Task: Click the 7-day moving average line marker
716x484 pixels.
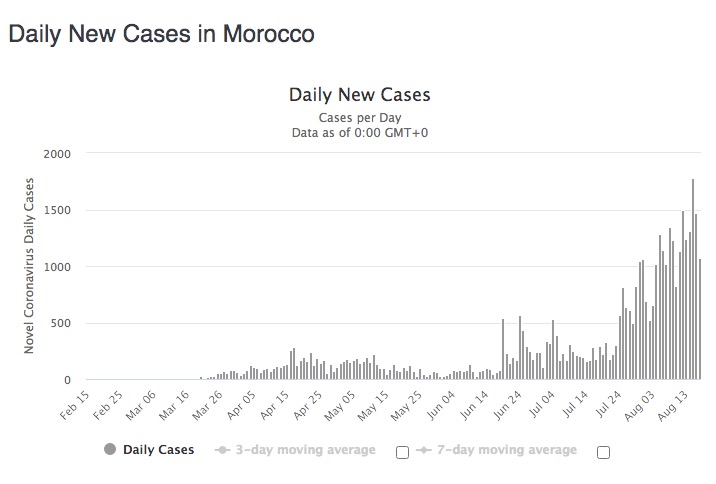Action: click(x=424, y=450)
